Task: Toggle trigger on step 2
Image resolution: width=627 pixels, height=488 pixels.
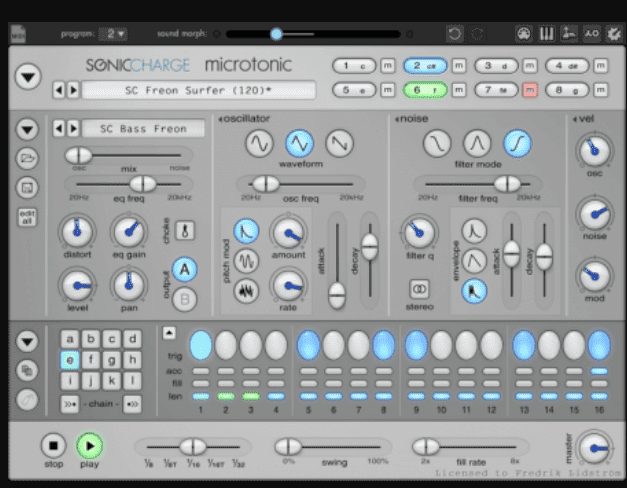Action: [226, 345]
